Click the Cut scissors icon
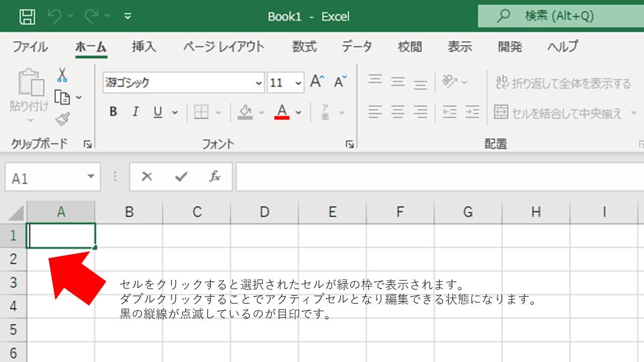Screen dimensions: 644x362 [62, 75]
